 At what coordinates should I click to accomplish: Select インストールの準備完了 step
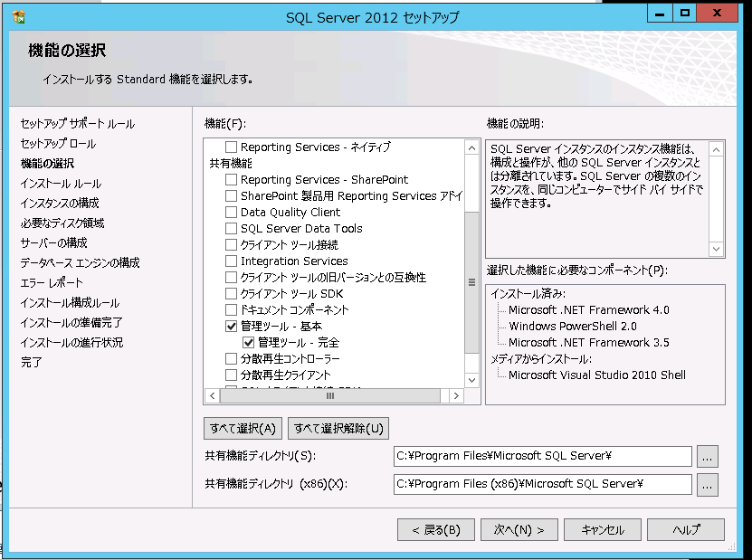71,323
